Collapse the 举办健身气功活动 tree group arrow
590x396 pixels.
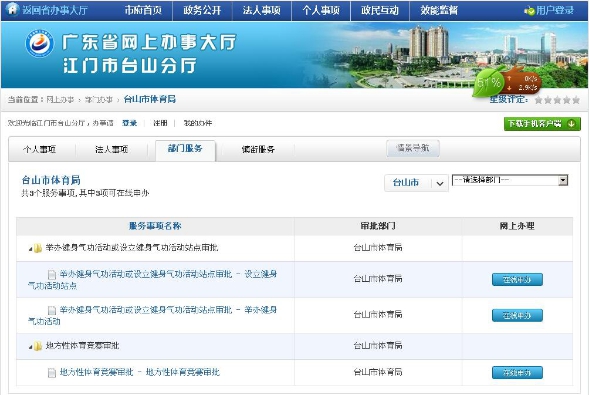[x=30, y=249]
